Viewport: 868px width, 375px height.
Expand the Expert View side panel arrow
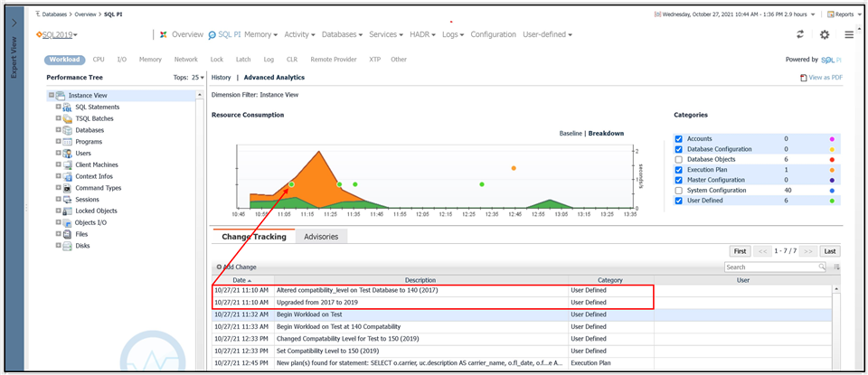(14, 23)
